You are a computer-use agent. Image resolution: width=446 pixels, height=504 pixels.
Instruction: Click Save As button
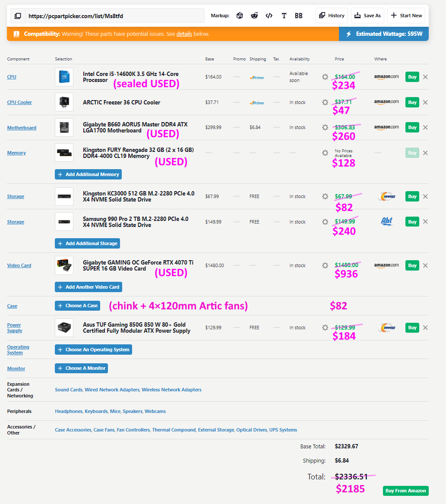[x=367, y=16]
